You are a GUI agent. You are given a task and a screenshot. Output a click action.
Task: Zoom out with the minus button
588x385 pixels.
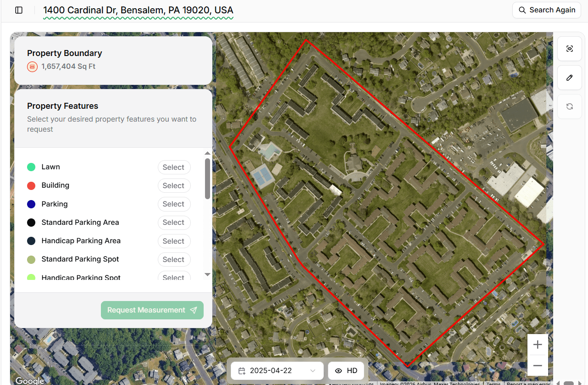coord(538,366)
